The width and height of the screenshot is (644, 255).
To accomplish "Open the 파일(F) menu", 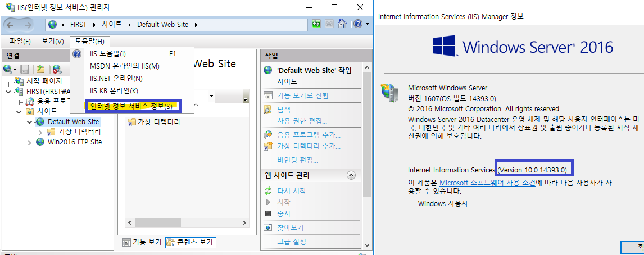I will point(20,41).
